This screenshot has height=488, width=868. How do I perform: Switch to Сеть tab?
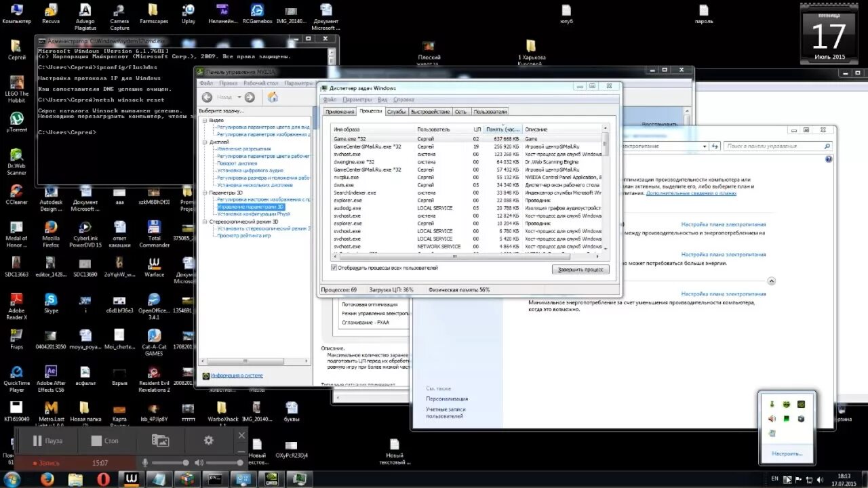click(460, 112)
